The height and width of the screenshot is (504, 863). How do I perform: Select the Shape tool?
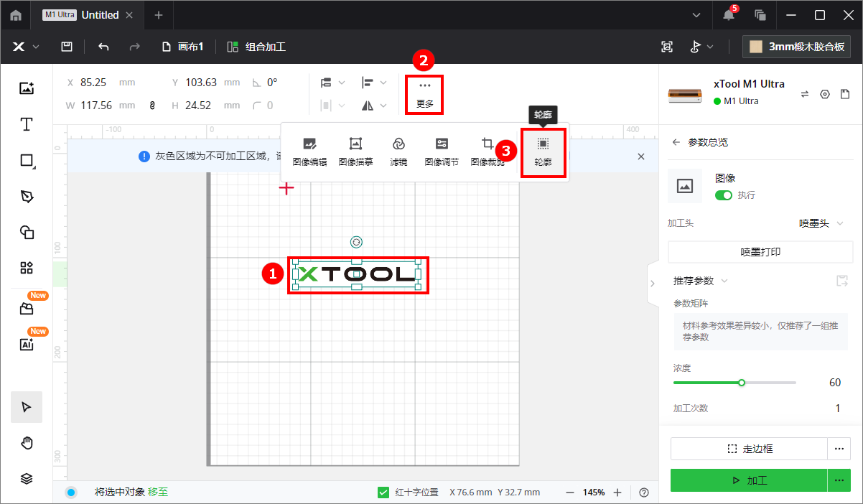tap(27, 160)
